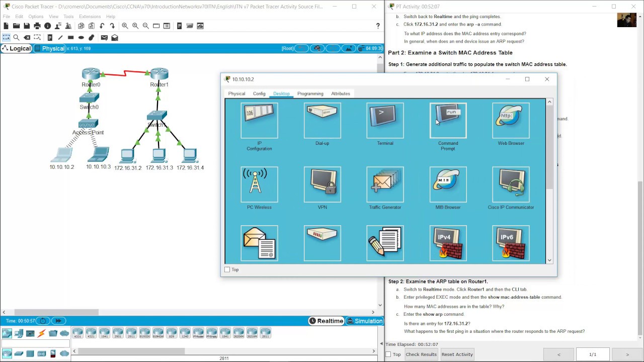644x362 pixels.
Task: Click the help question mark icon
Action: (378, 26)
